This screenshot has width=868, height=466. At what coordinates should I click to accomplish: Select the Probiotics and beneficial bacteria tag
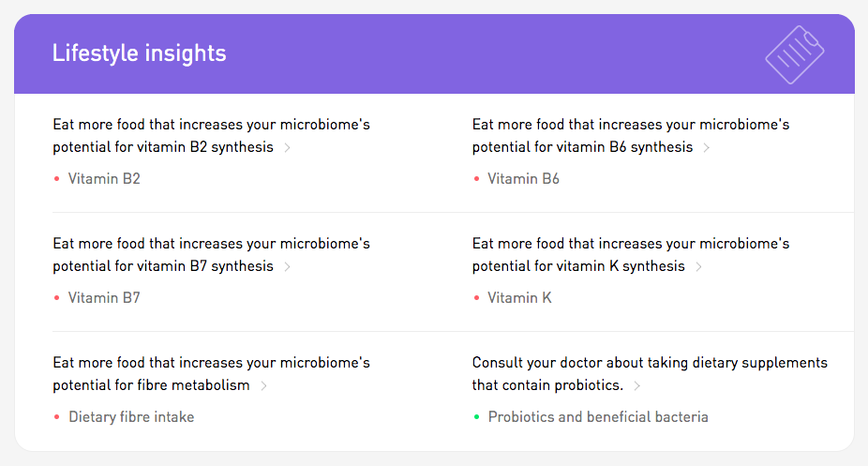point(598,416)
